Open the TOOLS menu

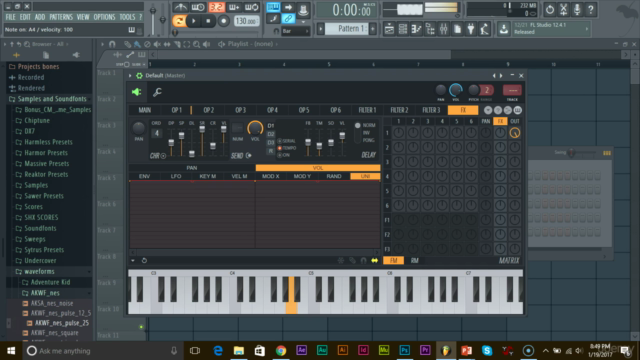[127, 17]
